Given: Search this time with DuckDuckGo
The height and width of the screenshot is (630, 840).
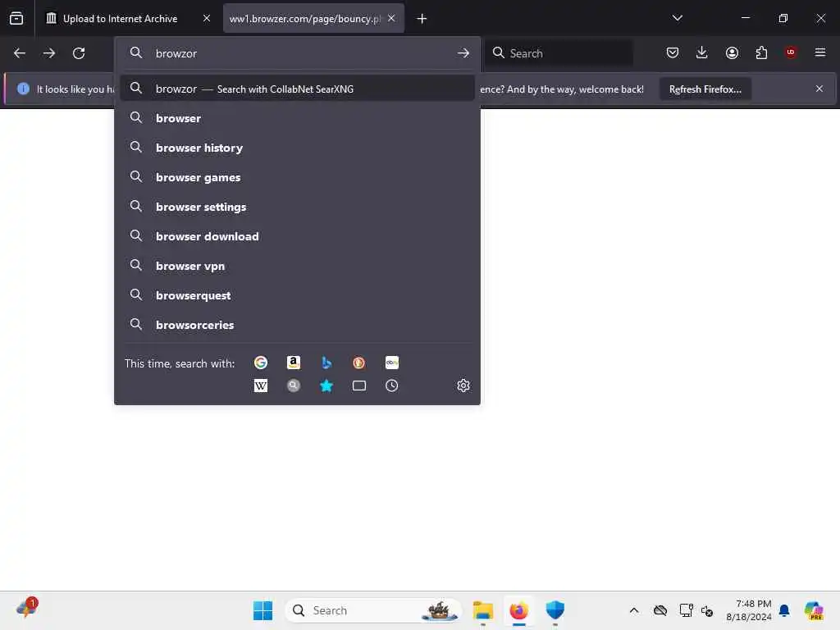Looking at the screenshot, I should pos(359,363).
